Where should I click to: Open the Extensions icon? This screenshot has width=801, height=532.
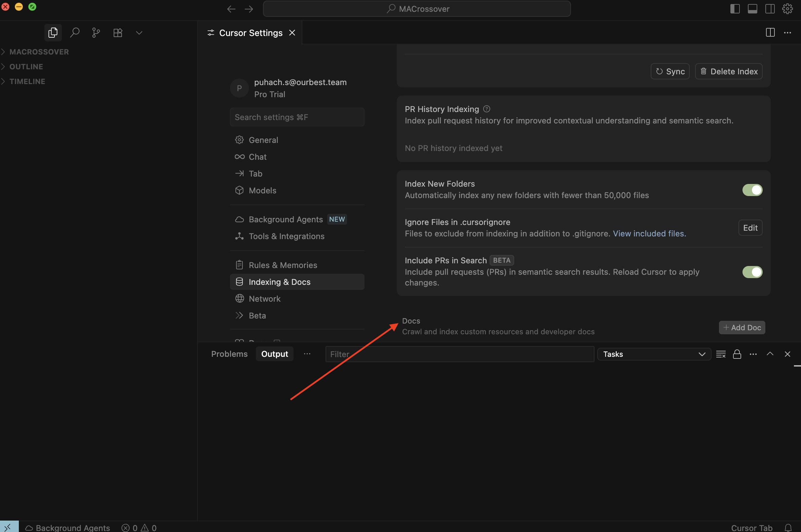[118, 33]
